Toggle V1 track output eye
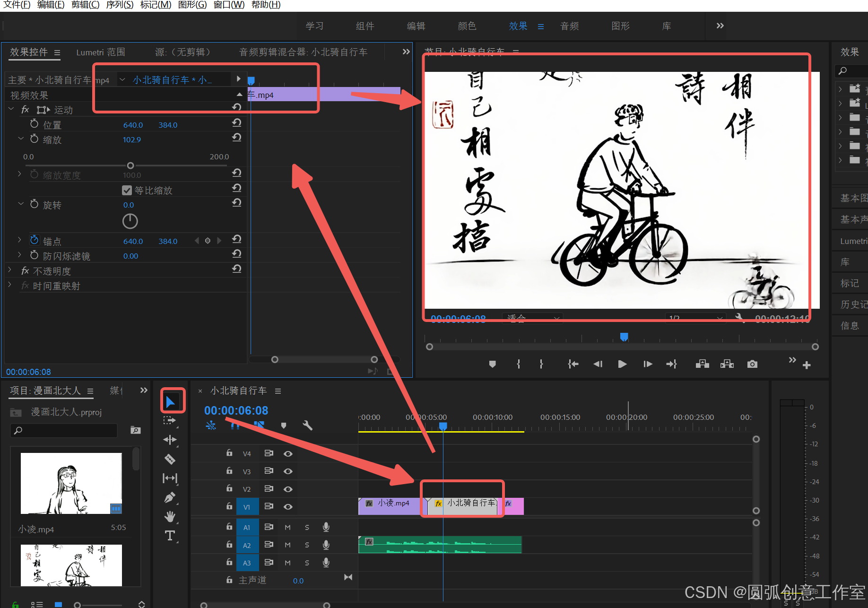 pos(288,506)
